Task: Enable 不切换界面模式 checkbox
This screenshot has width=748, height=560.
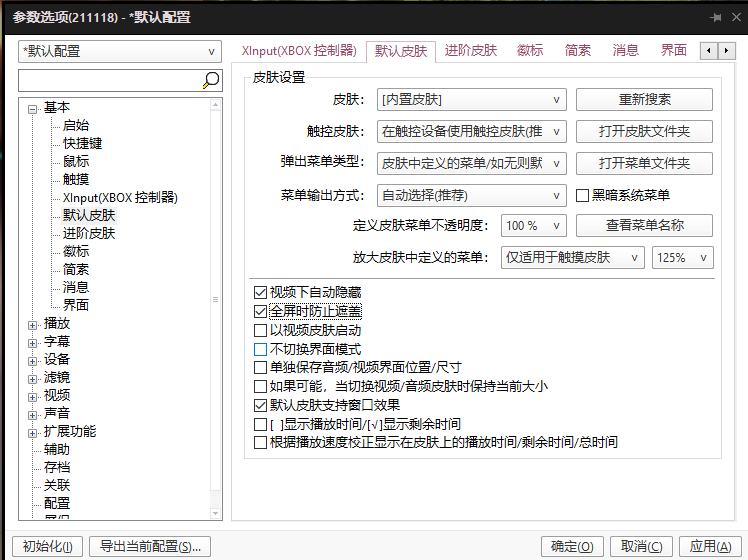Action: (260, 349)
